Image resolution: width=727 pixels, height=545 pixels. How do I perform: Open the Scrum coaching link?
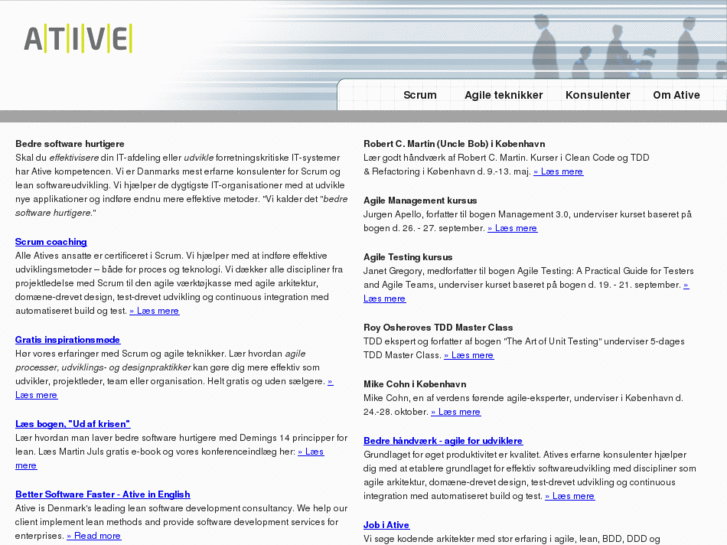(51, 242)
